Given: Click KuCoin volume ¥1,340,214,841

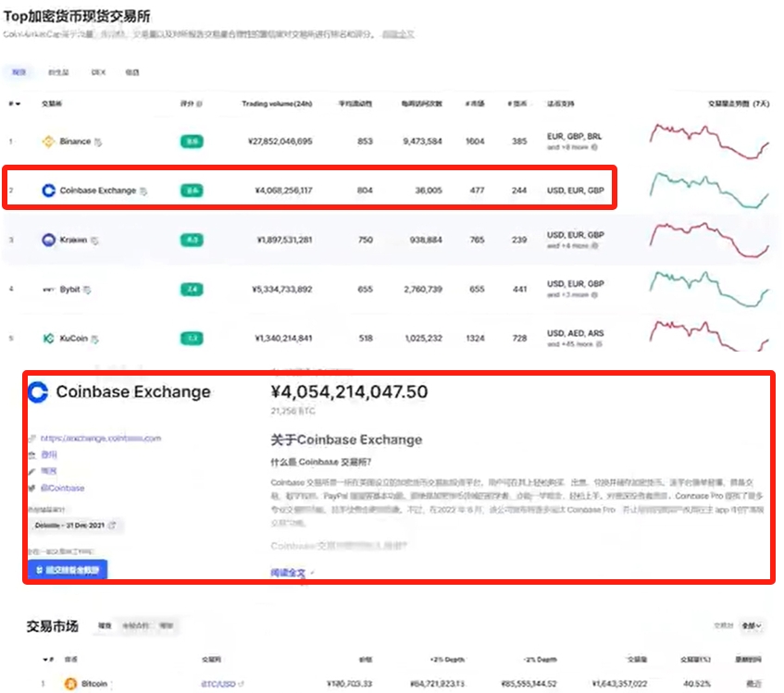Looking at the screenshot, I should point(283,339).
